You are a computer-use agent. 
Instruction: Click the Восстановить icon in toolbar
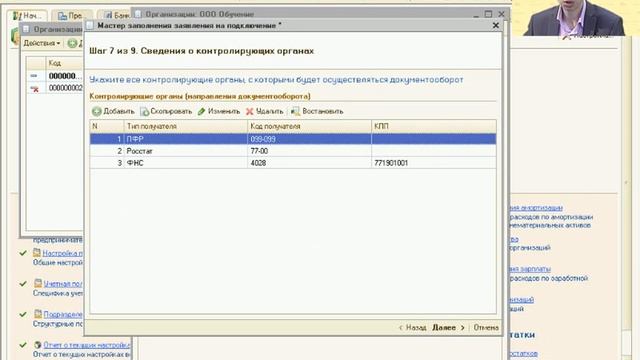tap(295, 111)
